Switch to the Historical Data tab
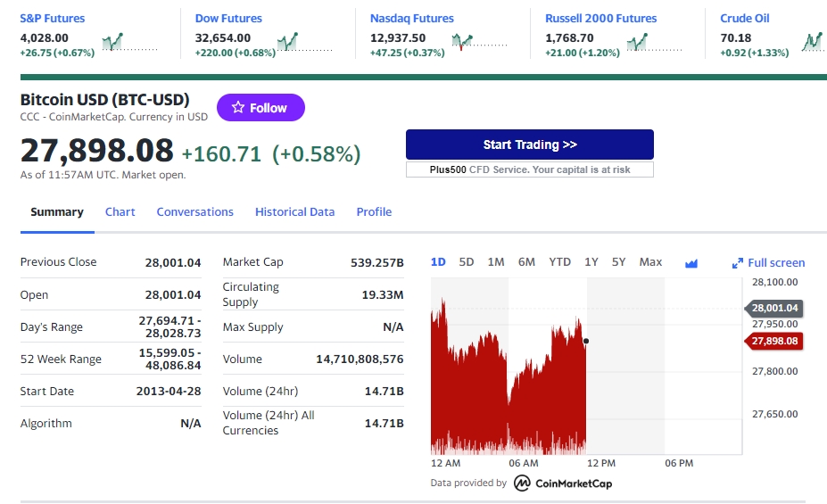The height and width of the screenshot is (504, 827). [x=294, y=212]
